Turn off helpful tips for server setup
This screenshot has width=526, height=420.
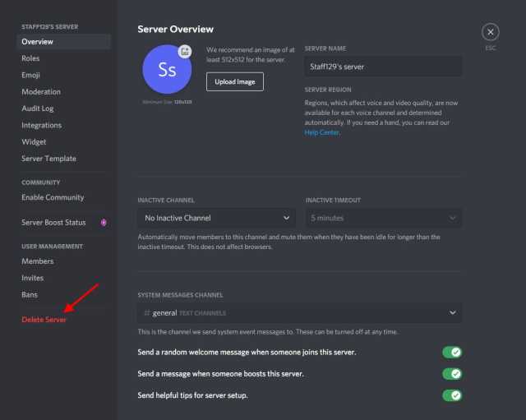coord(452,395)
